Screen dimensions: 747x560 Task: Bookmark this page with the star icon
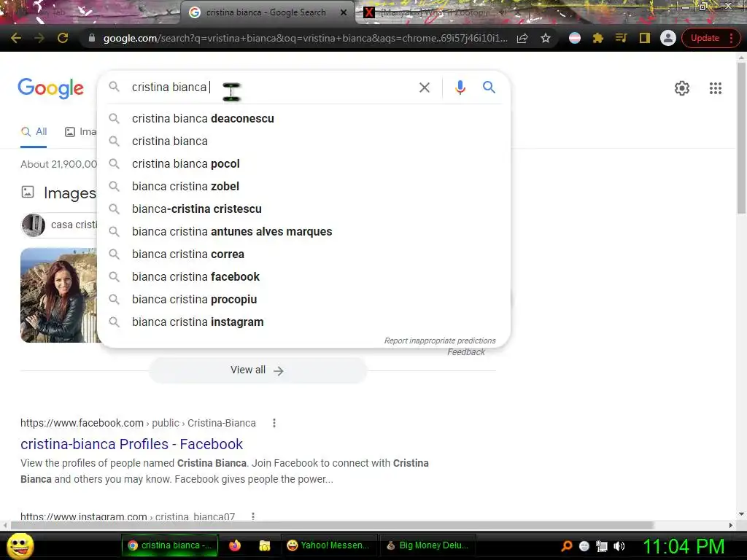(x=546, y=38)
